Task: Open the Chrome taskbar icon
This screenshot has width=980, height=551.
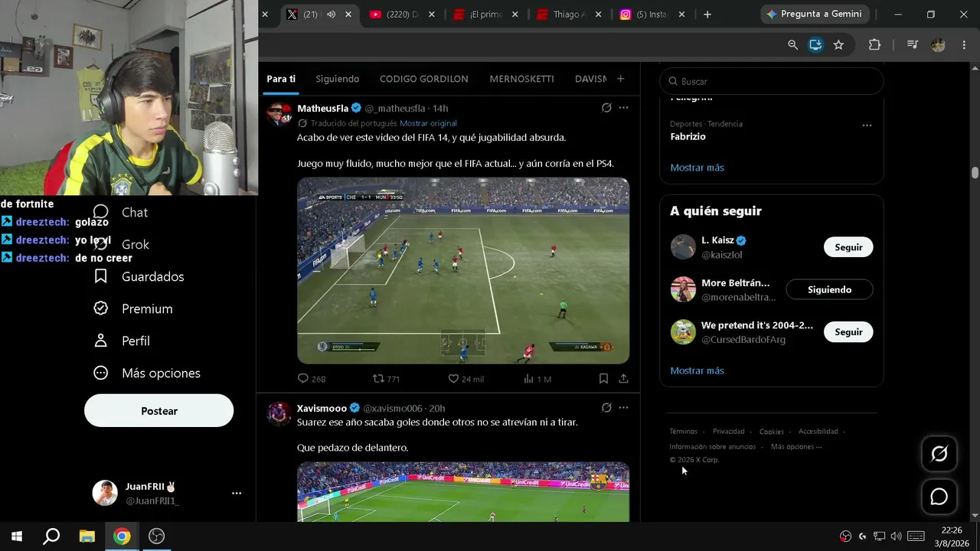Action: (x=122, y=536)
